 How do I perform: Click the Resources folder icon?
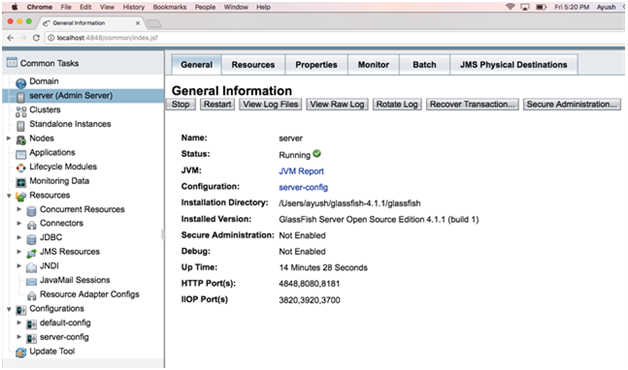pos(21,196)
